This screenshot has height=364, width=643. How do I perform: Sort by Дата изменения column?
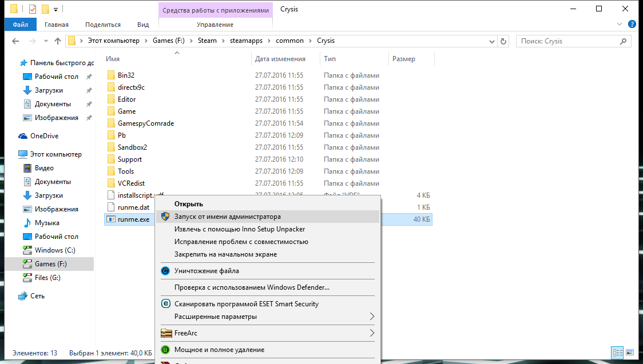coord(280,58)
